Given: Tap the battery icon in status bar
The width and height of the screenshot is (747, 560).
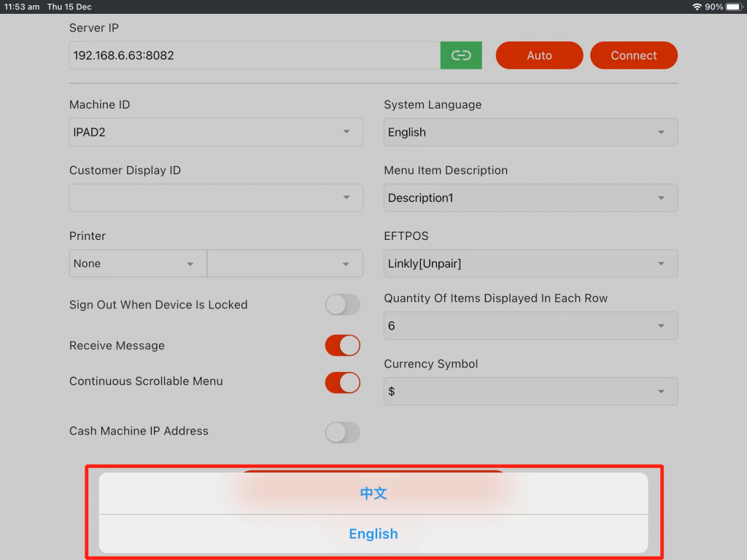Looking at the screenshot, I should tap(732, 7).
